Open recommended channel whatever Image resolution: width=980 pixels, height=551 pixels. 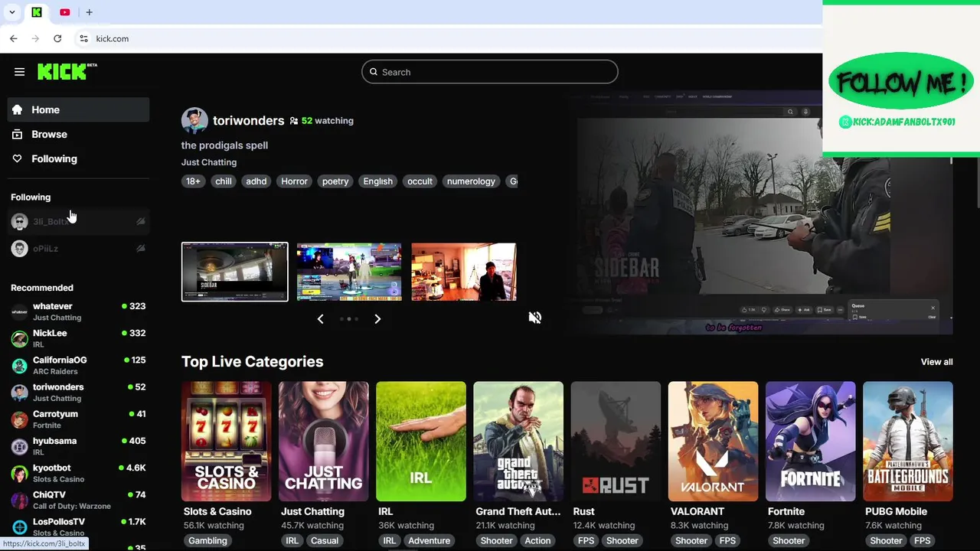[x=78, y=311]
